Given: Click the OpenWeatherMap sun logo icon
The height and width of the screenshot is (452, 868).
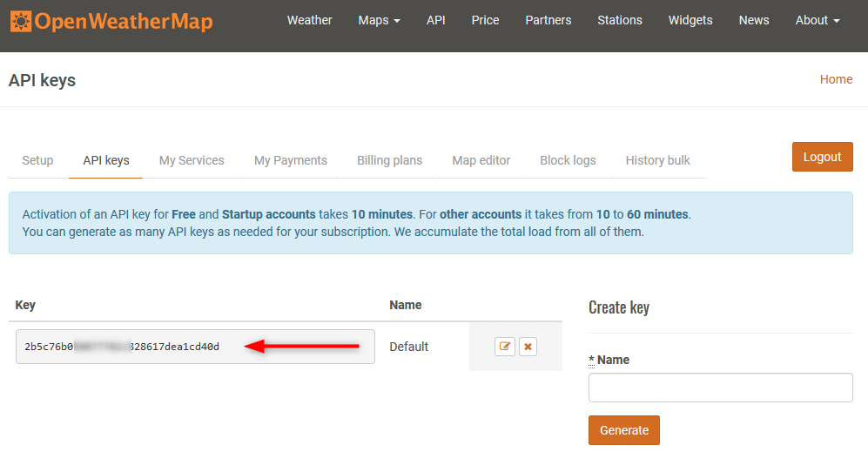Looking at the screenshot, I should tap(21, 21).
